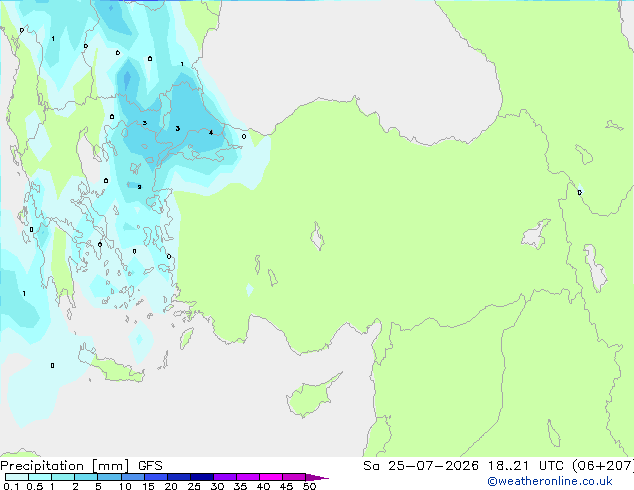The width and height of the screenshot is (634, 490).
Task: Select the 45–50 mm legend swatch
Action: coord(294,477)
